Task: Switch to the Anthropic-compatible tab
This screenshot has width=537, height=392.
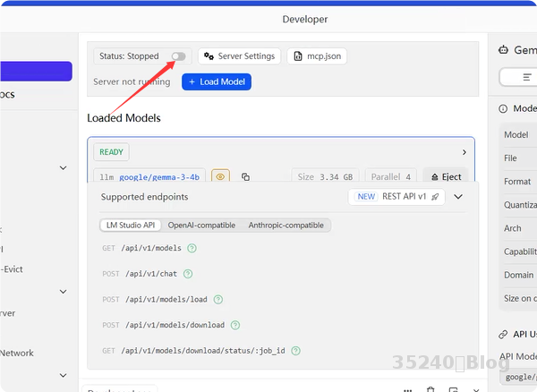Action: [x=286, y=226]
